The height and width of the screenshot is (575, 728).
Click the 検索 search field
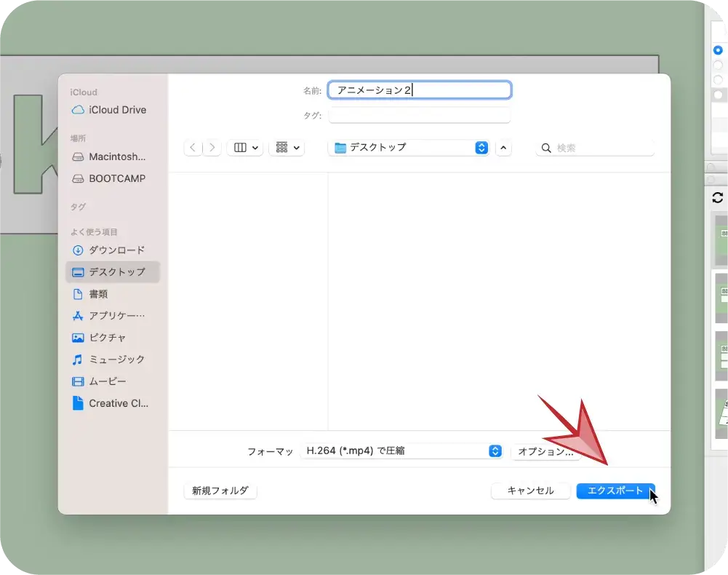[596, 148]
